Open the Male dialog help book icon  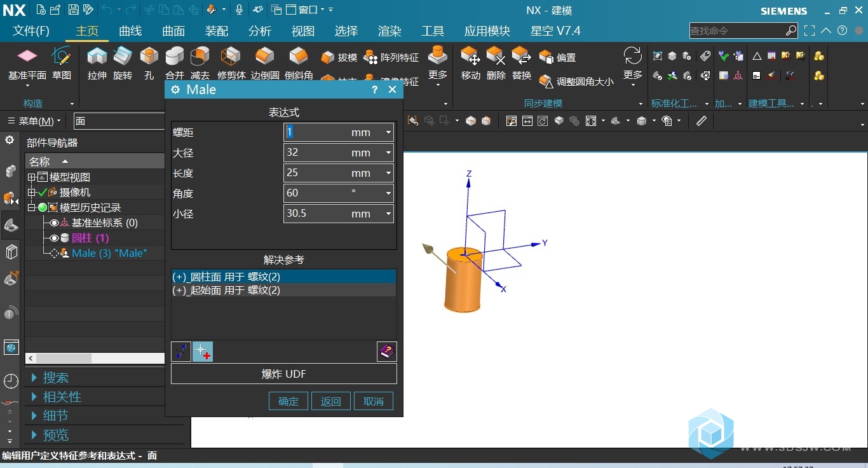387,351
